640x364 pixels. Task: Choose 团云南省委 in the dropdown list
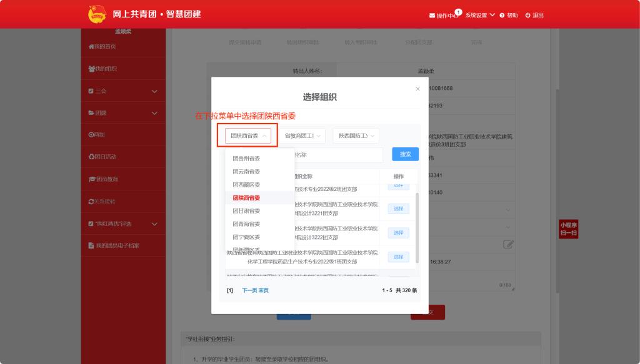click(x=246, y=172)
